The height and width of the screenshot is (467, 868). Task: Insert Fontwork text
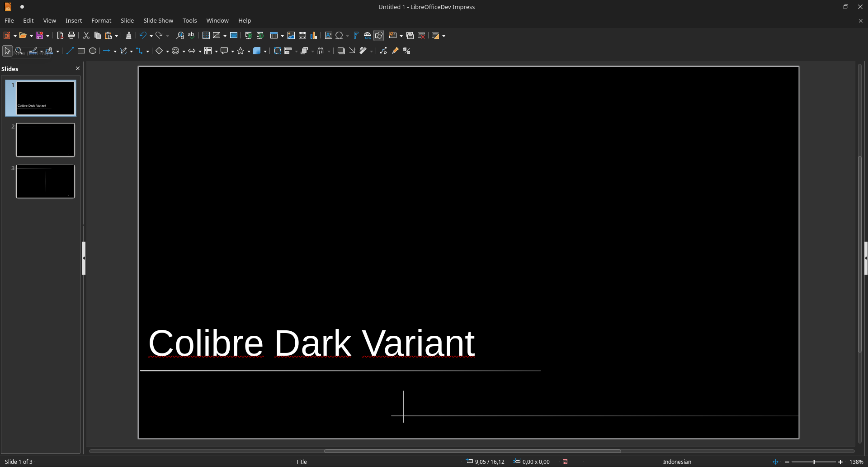click(x=356, y=36)
